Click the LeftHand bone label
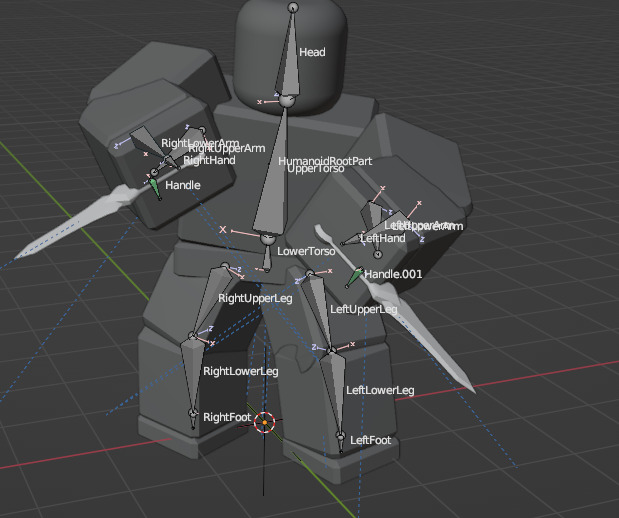This screenshot has width=619, height=518. click(383, 238)
